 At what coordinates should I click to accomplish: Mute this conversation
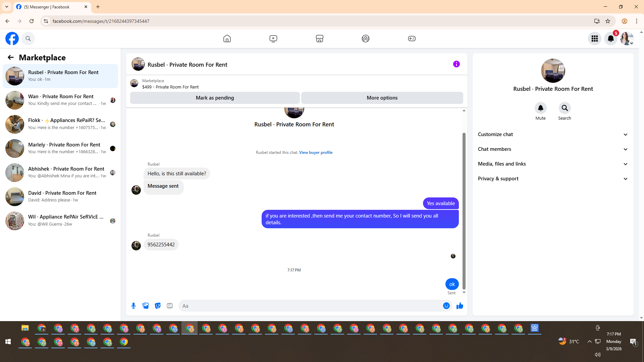pyautogui.click(x=540, y=108)
